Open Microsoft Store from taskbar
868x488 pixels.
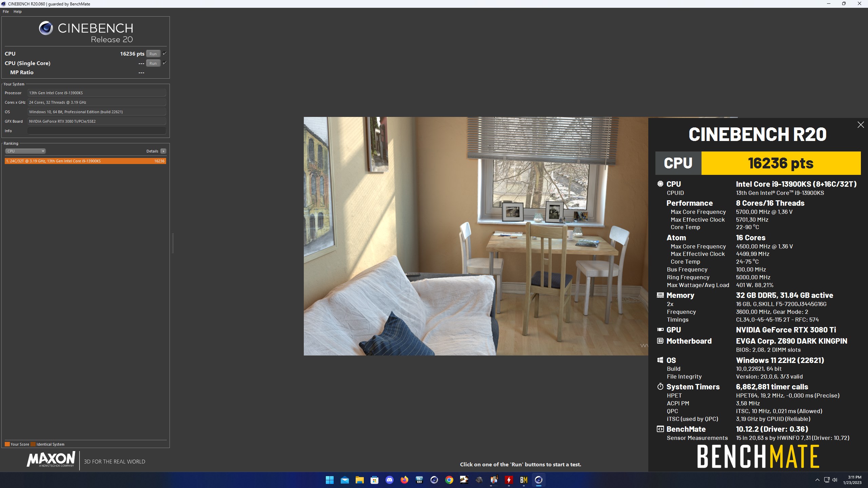coord(375,480)
